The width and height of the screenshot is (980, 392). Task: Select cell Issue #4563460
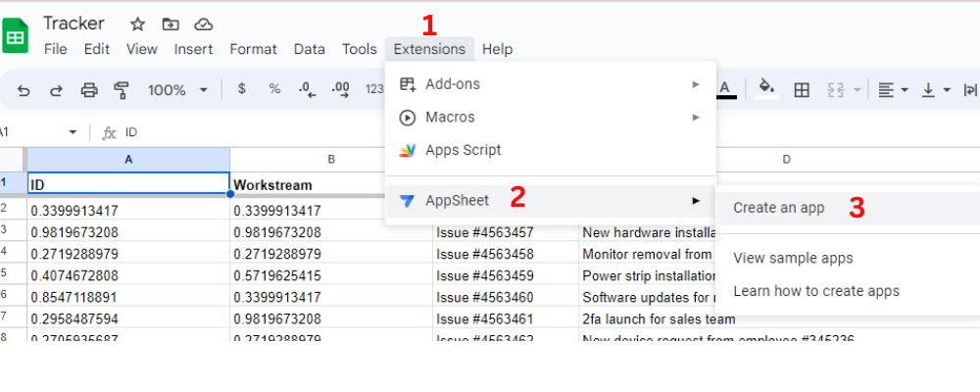click(506, 297)
